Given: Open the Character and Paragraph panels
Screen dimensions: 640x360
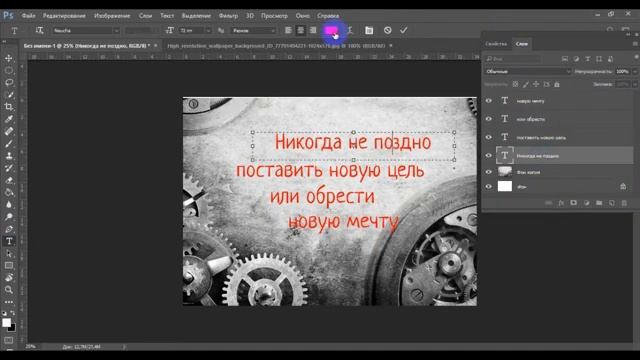Looking at the screenshot, I should [369, 30].
